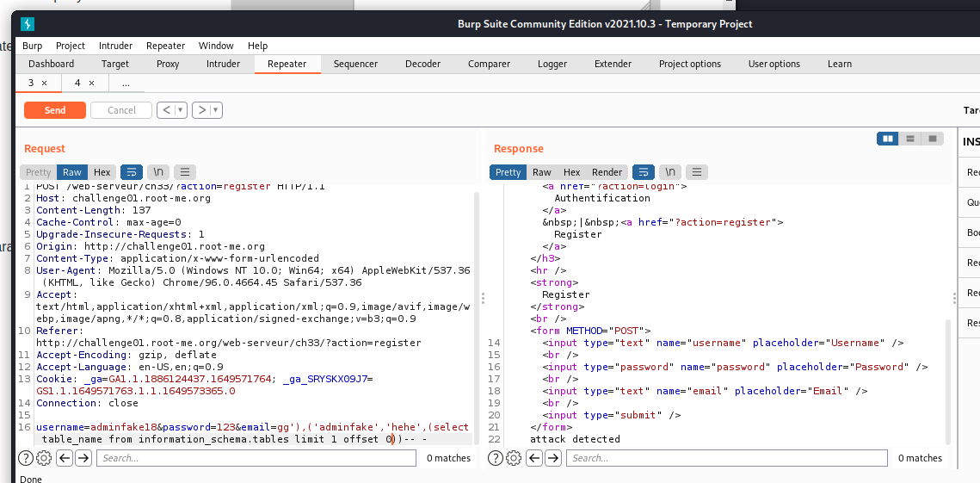Switch to Hex view in Response panel
Screen dimensions: 980x483
coord(572,172)
